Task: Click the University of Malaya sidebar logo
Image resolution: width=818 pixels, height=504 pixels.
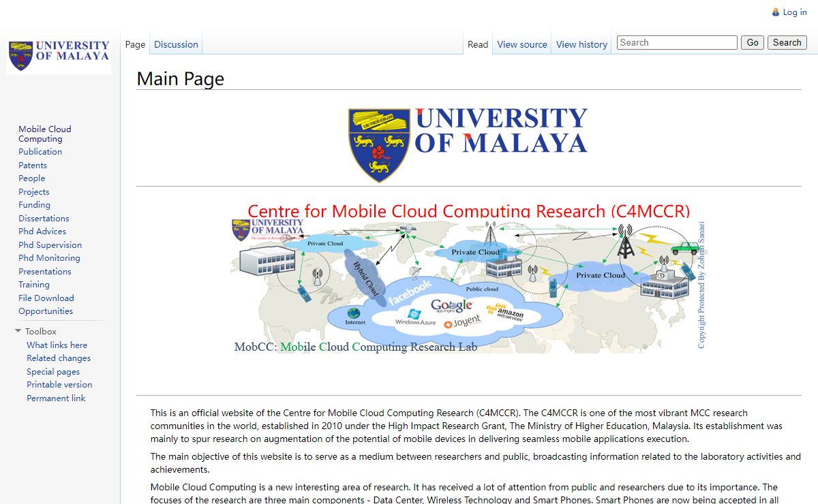Action: 59,57
